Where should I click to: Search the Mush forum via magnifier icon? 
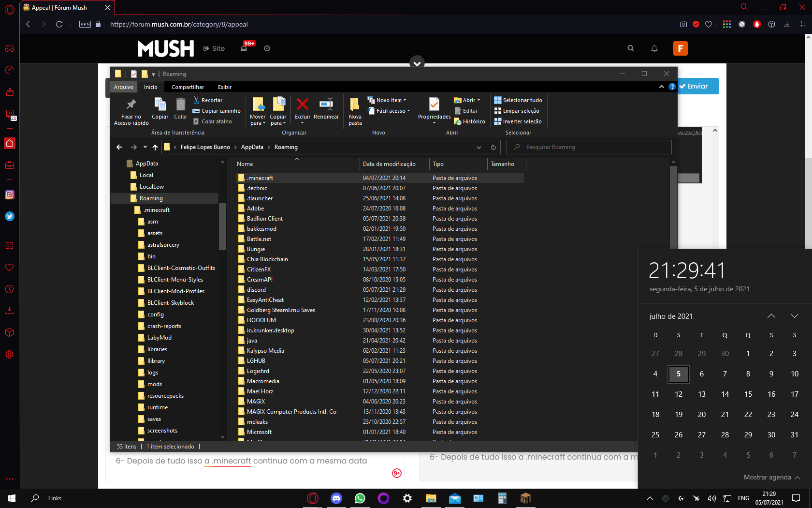tap(631, 48)
